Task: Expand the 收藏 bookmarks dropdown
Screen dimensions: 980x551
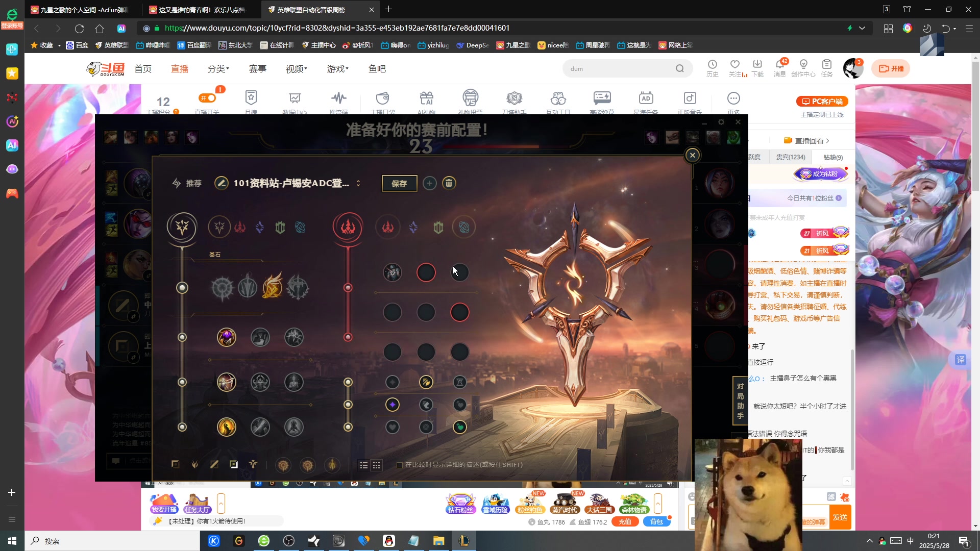Action: pos(59,45)
